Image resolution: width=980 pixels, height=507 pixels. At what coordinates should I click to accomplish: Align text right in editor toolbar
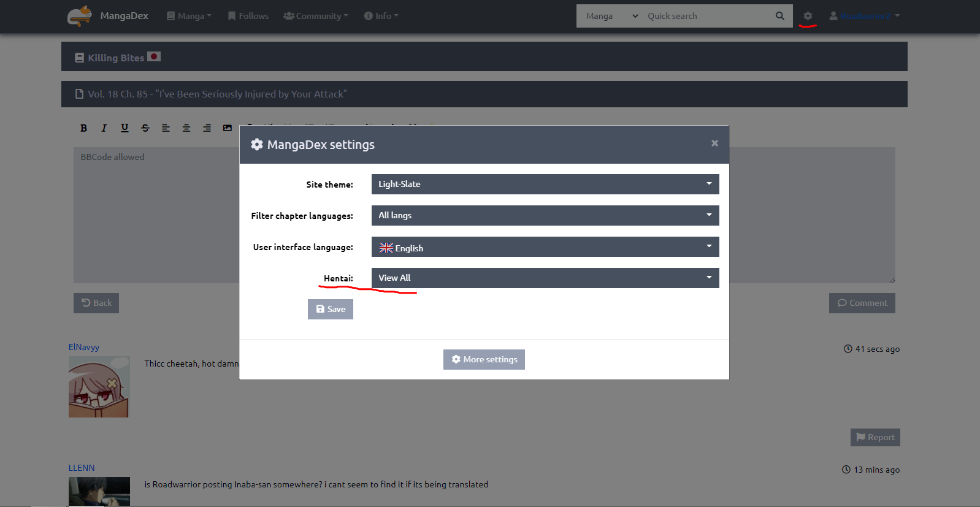coord(207,128)
